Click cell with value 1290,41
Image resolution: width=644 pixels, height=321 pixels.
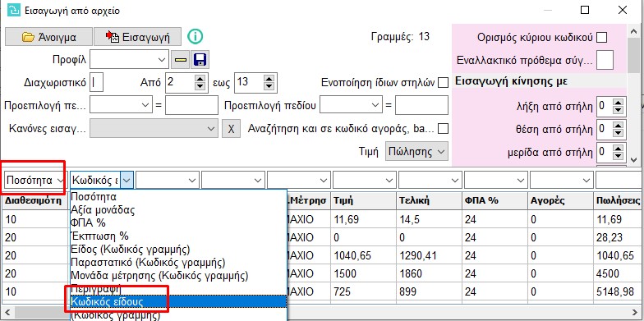coord(429,256)
